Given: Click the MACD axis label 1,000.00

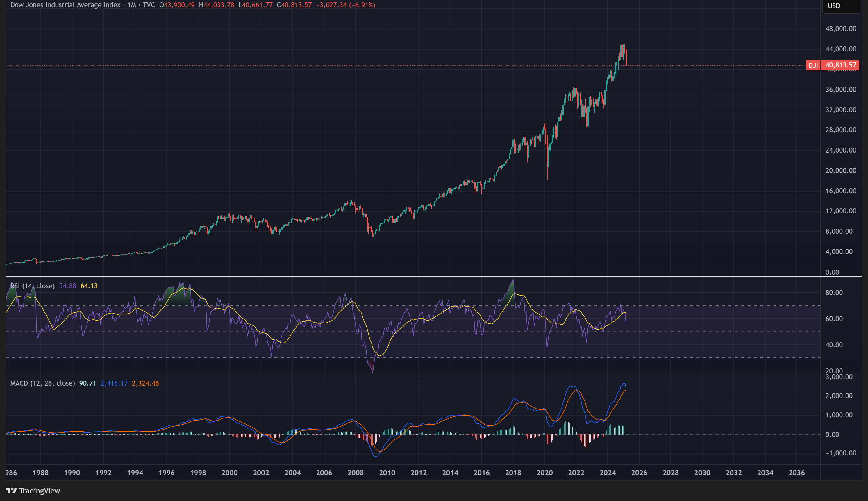Looking at the screenshot, I should [x=839, y=415].
